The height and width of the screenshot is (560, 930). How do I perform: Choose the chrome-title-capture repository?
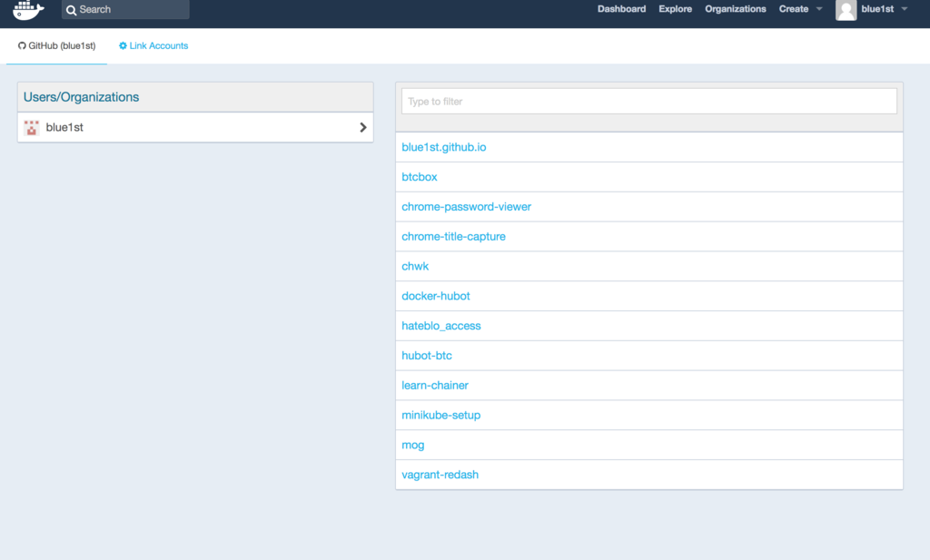(454, 237)
